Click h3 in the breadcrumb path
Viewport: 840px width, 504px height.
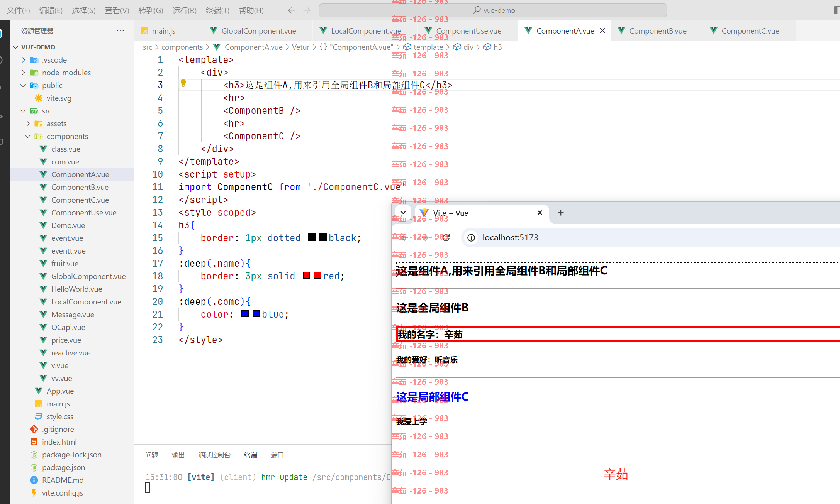point(498,47)
